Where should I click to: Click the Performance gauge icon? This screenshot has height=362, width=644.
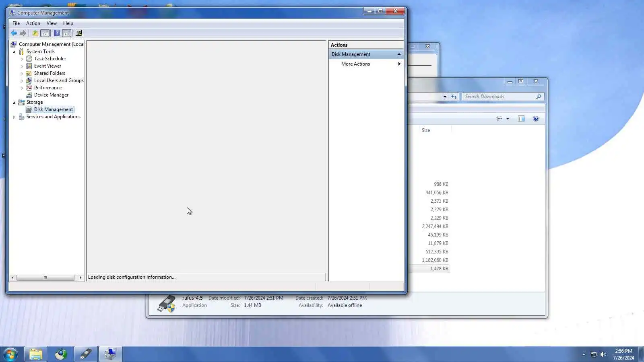(x=29, y=88)
